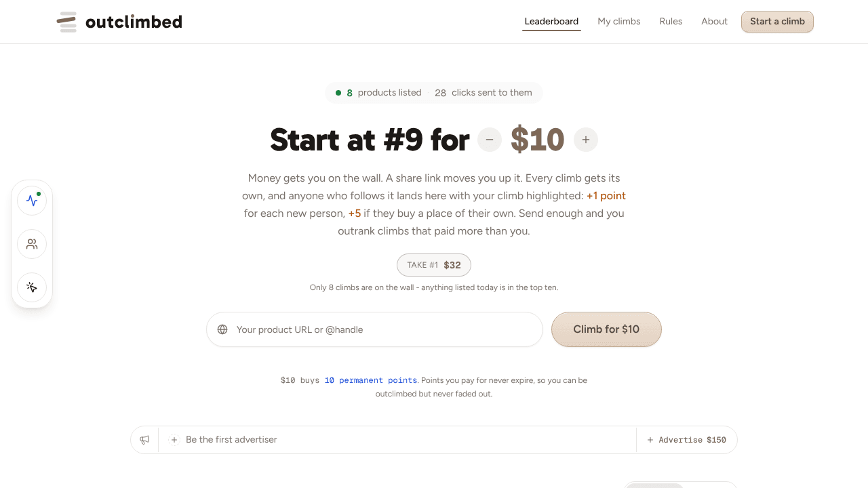Go to My climbs
Image resolution: width=868 pixels, height=488 pixels.
[619, 22]
